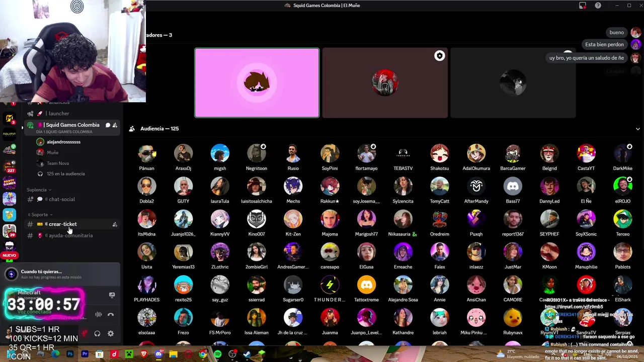
Task: Click chat message 'uy bro, yo quería un saludo de ñe'
Action: [x=587, y=58]
